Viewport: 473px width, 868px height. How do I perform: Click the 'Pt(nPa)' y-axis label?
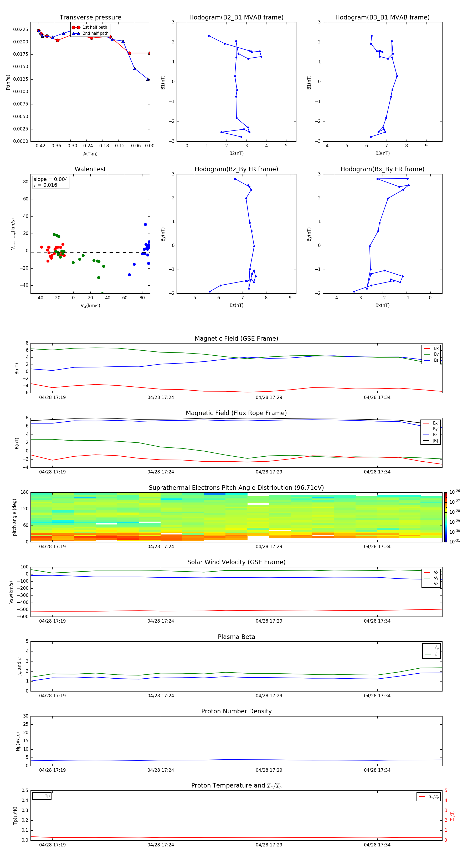pos(8,82)
